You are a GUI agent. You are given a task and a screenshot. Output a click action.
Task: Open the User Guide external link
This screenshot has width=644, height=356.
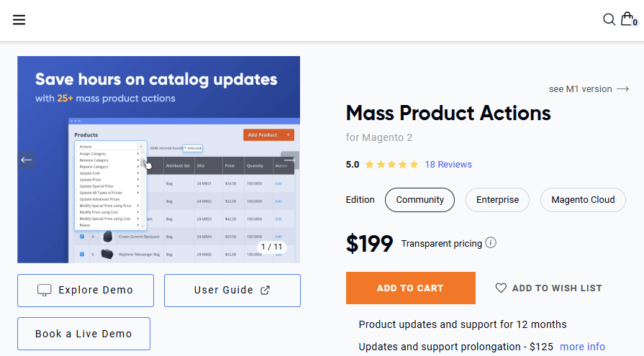click(232, 291)
